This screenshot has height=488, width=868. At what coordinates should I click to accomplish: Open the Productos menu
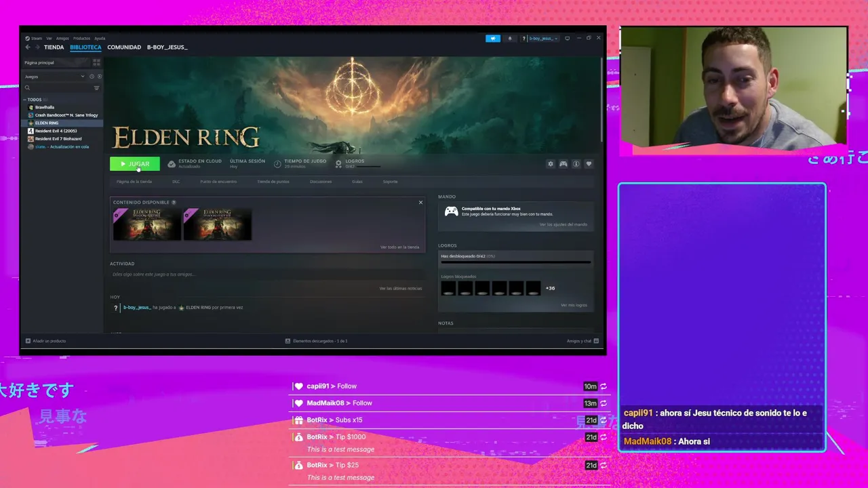81,38
